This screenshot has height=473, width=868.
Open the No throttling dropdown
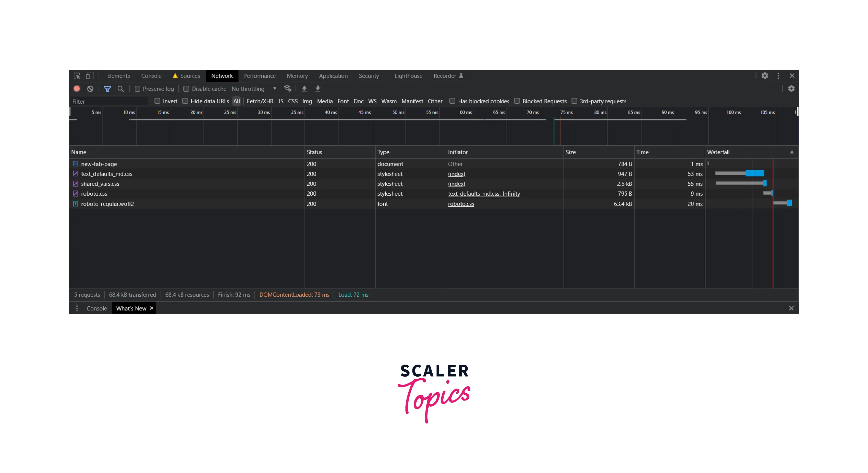254,89
